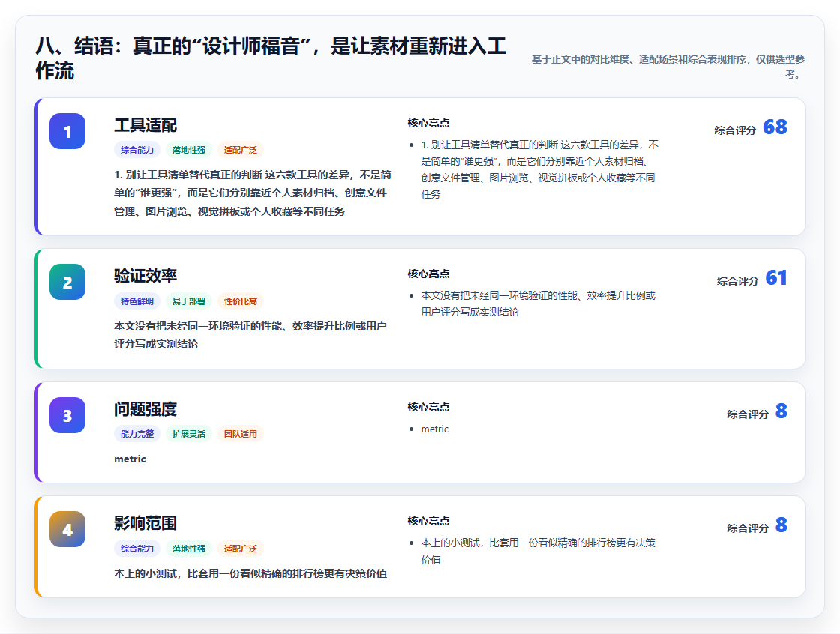
Task: Click 综合评分 label in 问题强度 card
Action: point(748,414)
